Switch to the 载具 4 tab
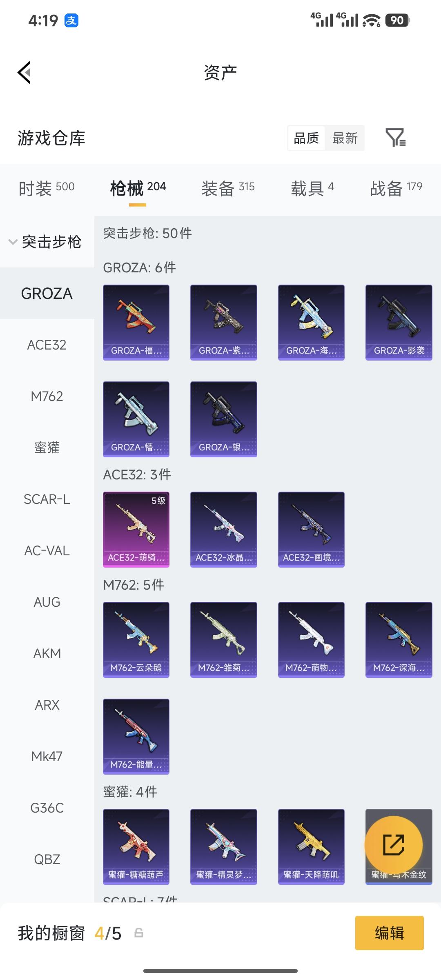Image resolution: width=441 pixels, height=980 pixels. click(312, 188)
